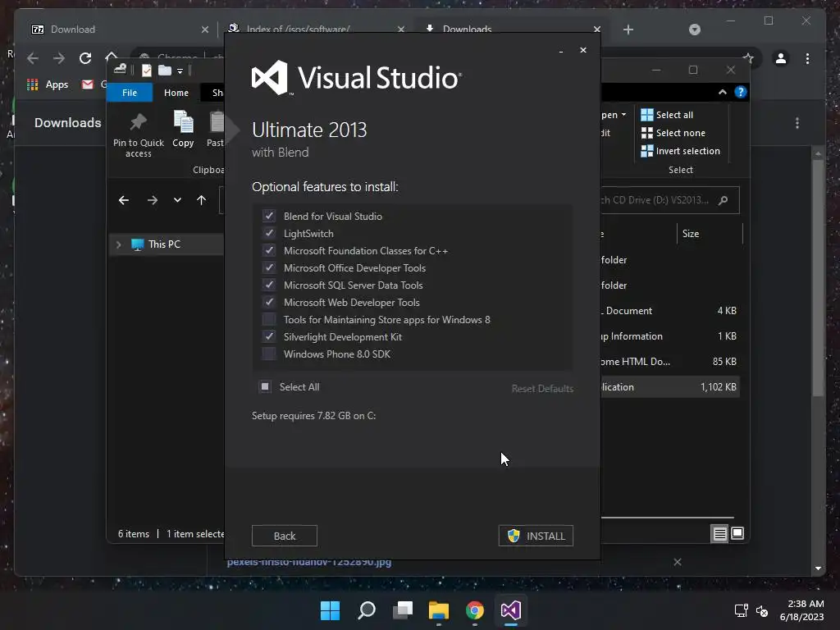Click Chrome forward arrow

pyautogui.click(x=59, y=58)
